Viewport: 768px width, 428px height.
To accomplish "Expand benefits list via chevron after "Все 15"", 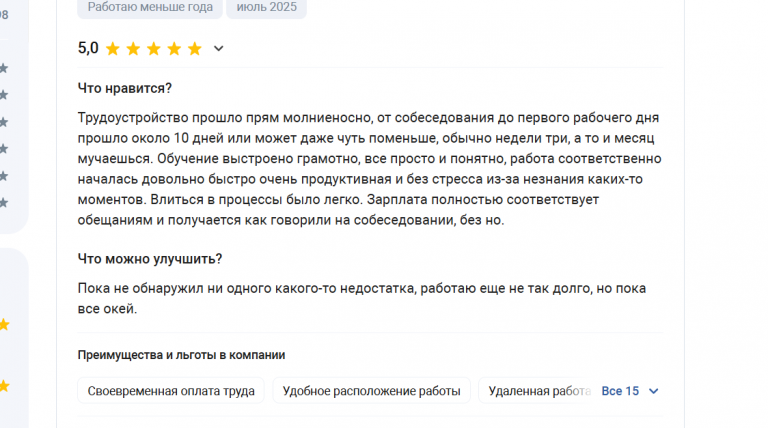I will tap(653, 391).
